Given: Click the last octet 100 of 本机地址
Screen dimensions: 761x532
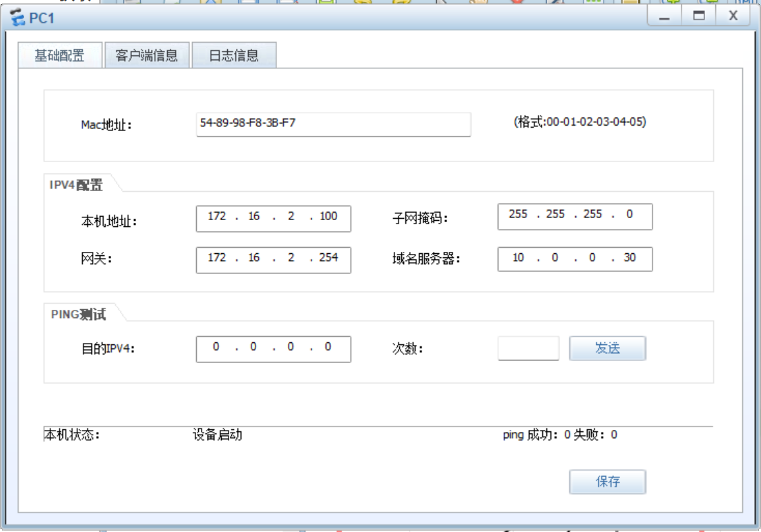Looking at the screenshot, I should click(329, 216).
